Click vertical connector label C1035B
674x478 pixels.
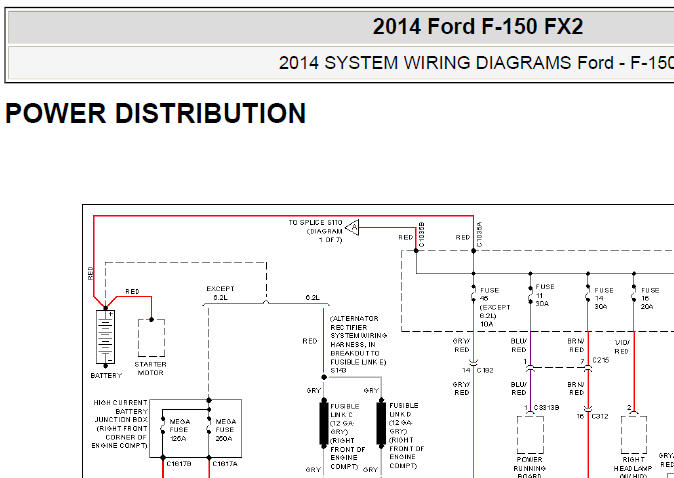click(x=421, y=234)
